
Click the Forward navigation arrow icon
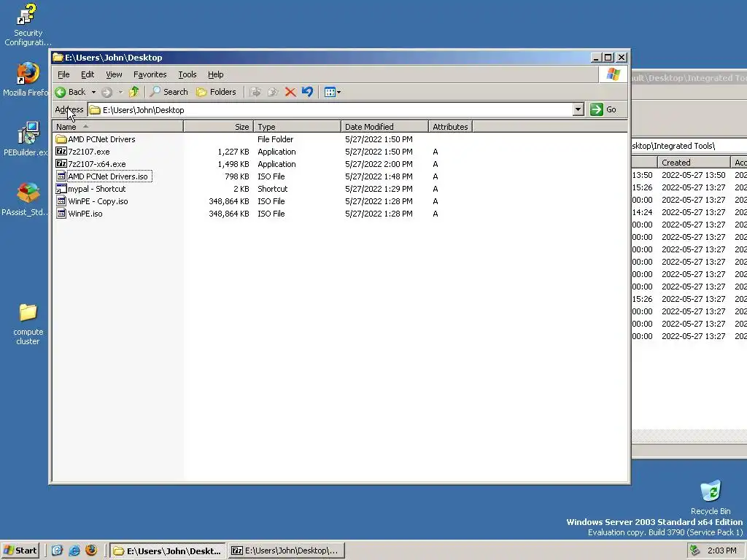pyautogui.click(x=107, y=93)
